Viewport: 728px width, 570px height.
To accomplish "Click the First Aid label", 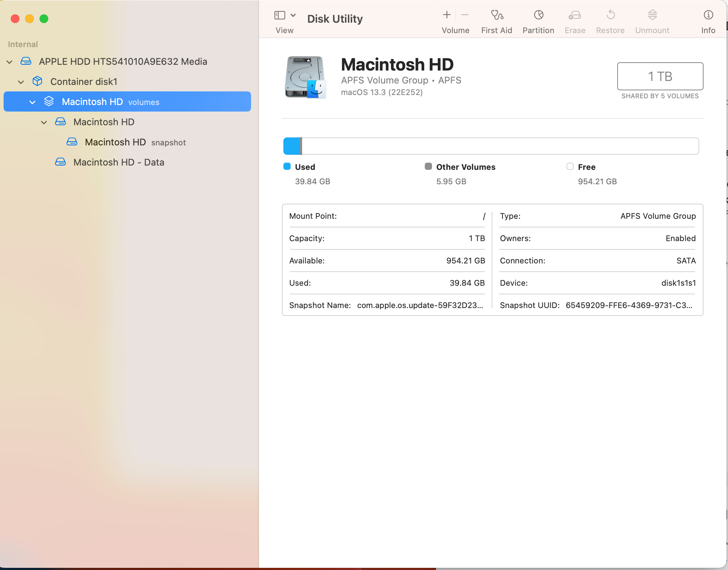I will pos(496,30).
